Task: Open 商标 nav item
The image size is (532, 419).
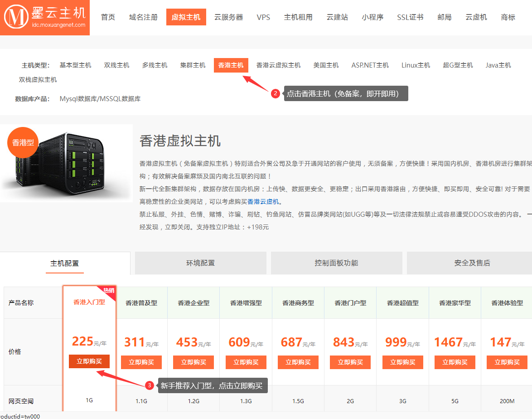Action: (508, 17)
